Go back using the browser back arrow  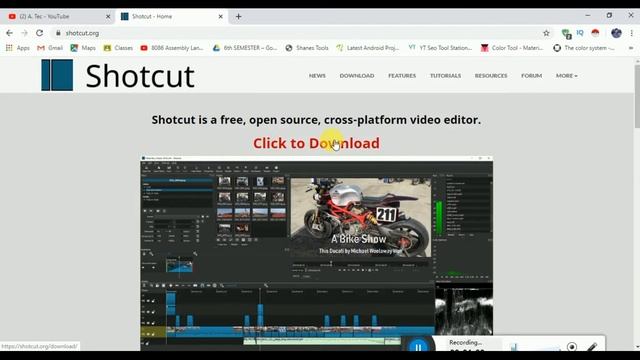[x=9, y=33]
